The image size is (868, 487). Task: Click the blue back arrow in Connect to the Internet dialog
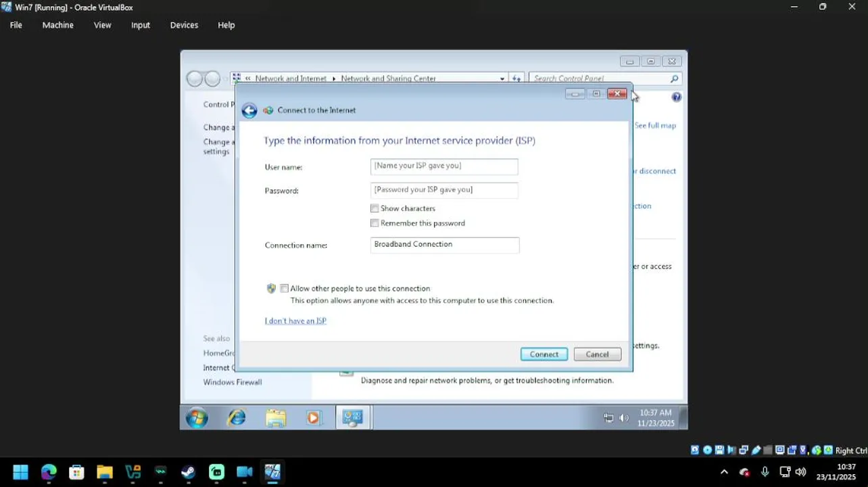coord(249,110)
